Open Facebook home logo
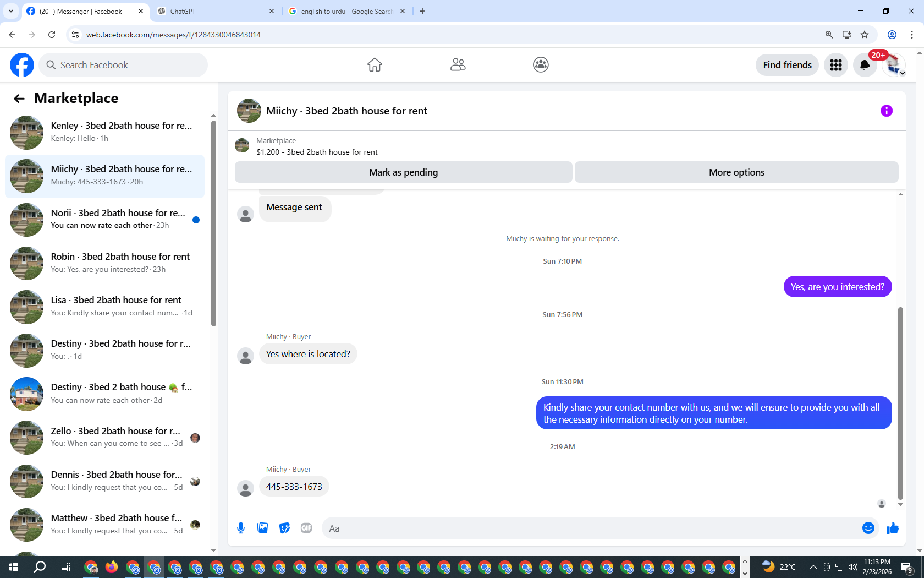The width and height of the screenshot is (924, 578). [22, 65]
